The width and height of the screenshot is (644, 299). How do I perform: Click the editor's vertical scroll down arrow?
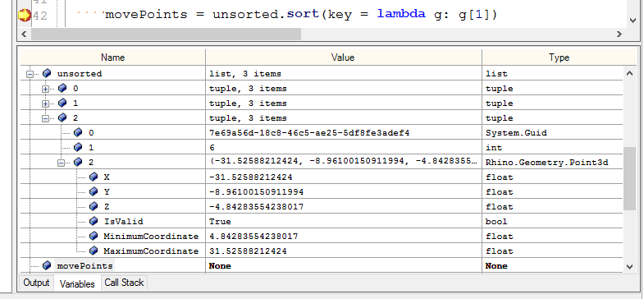[633, 20]
